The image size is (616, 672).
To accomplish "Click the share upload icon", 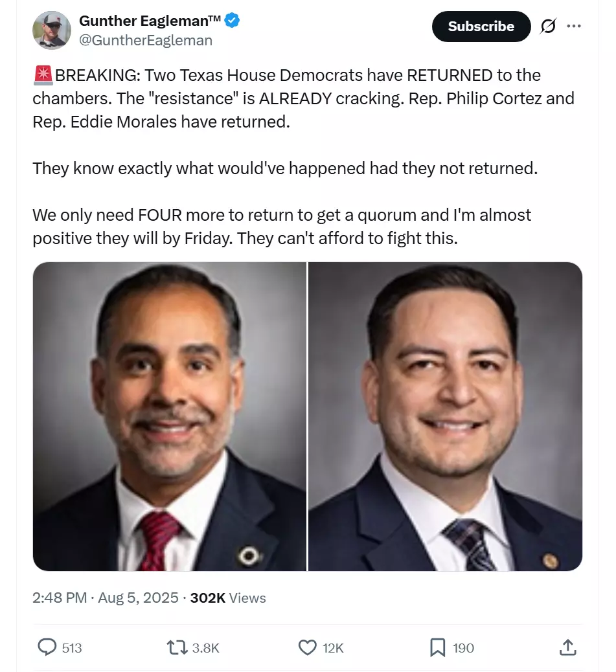I will pos(567,647).
